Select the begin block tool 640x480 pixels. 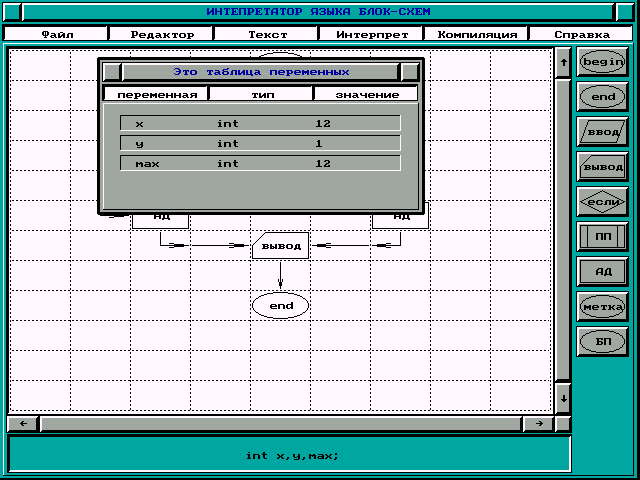(602, 62)
